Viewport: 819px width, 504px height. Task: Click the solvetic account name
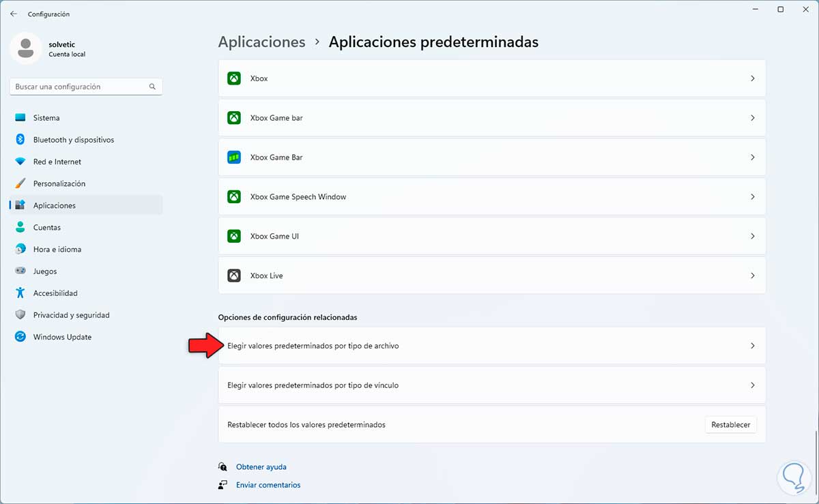(62, 44)
